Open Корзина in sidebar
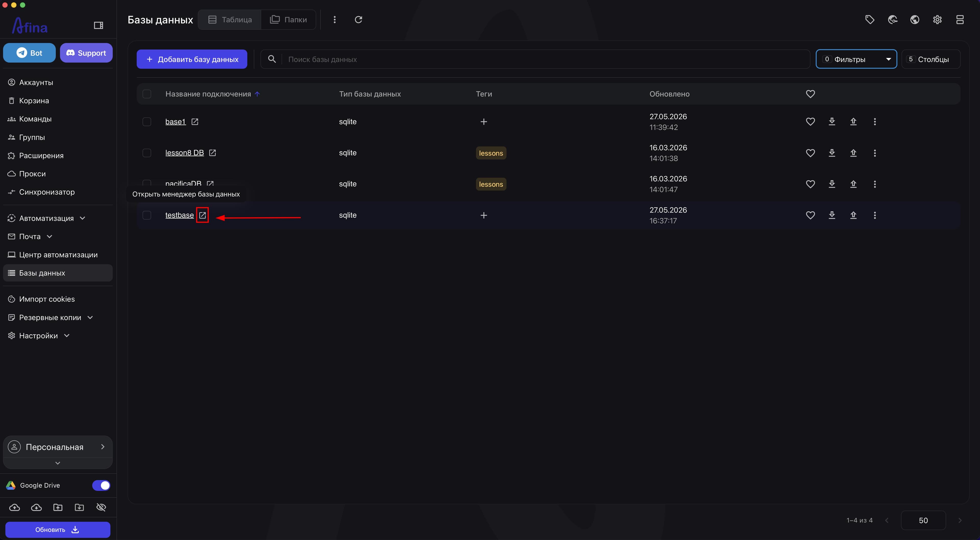 pyautogui.click(x=58, y=101)
